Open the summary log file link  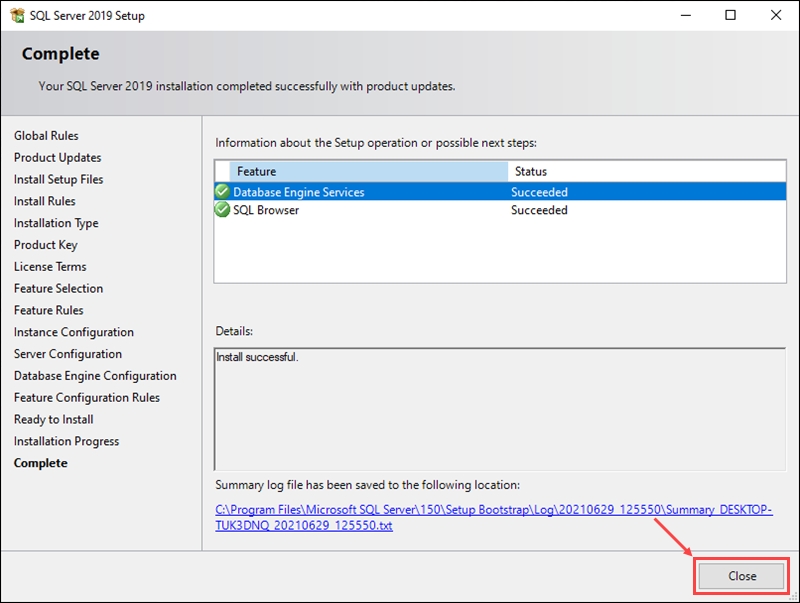coord(494,517)
